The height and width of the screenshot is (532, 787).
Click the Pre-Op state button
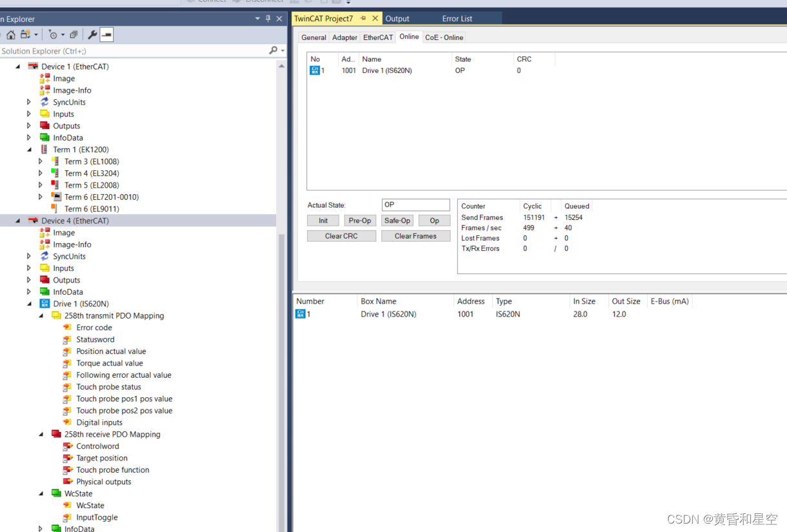click(x=360, y=221)
